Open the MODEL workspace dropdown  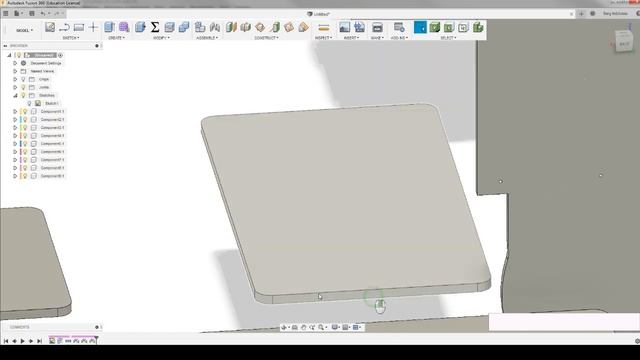(x=24, y=30)
